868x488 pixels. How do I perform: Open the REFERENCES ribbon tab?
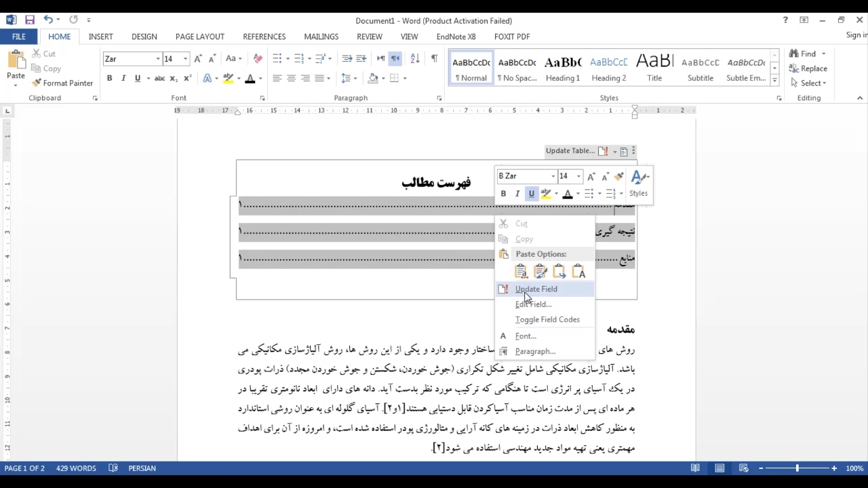coord(264,37)
